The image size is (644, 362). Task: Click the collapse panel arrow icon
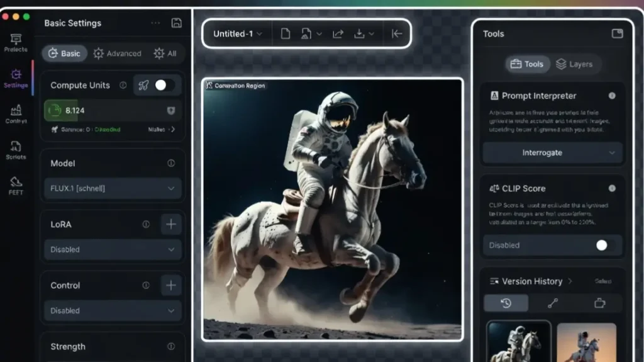pyautogui.click(x=396, y=34)
